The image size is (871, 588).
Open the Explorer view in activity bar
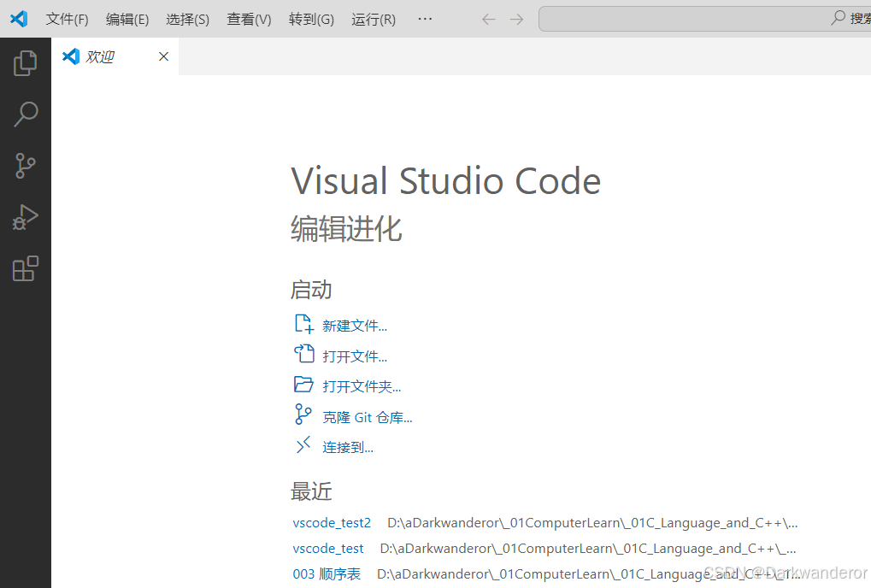[x=26, y=62]
